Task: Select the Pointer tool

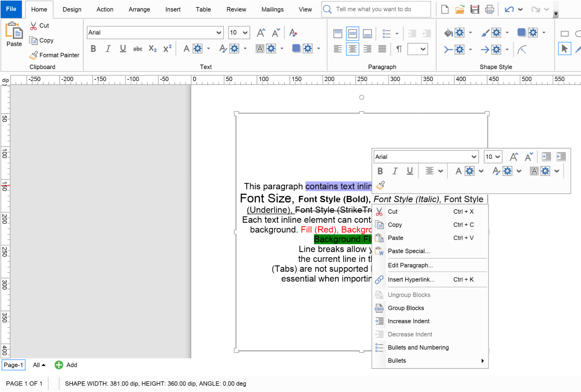Action: point(565,49)
